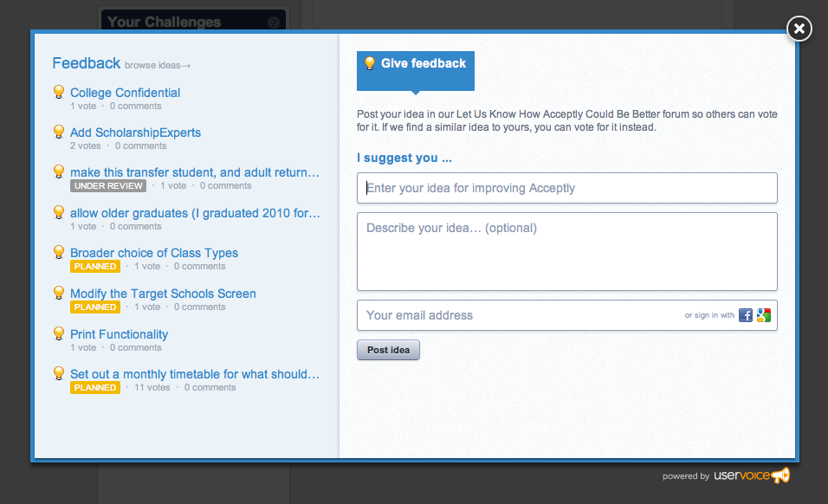Click the 2 votes text under Add ScholarshipExperts
This screenshot has width=828, height=504.
click(86, 145)
